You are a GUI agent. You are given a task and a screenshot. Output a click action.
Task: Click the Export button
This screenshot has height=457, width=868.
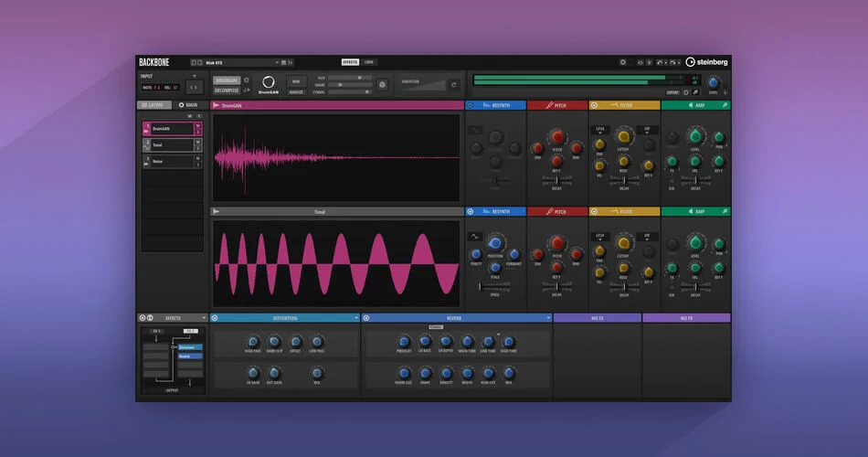click(x=672, y=92)
